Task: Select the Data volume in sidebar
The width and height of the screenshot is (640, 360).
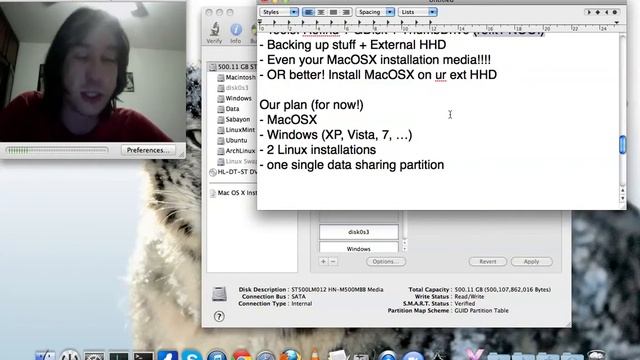Action: [229, 109]
